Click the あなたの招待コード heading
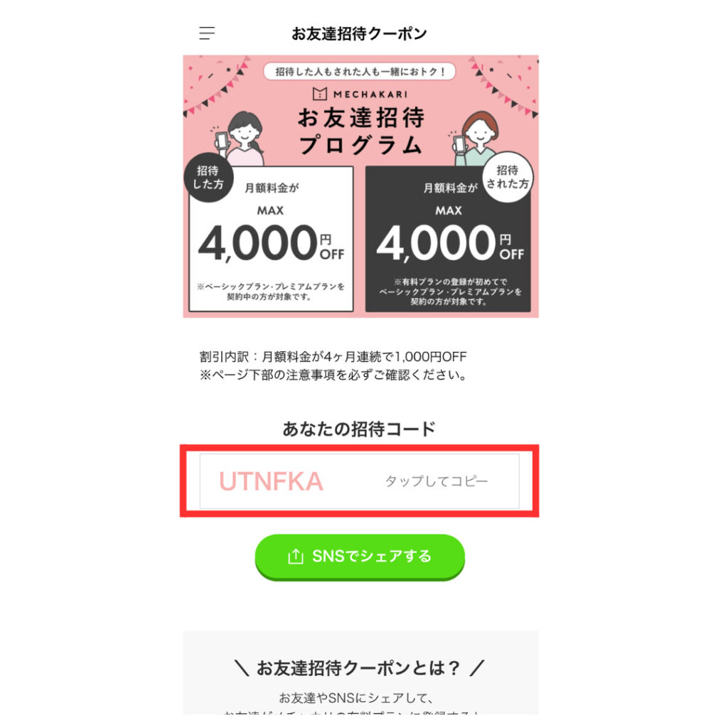The height and width of the screenshot is (728, 728). click(359, 429)
